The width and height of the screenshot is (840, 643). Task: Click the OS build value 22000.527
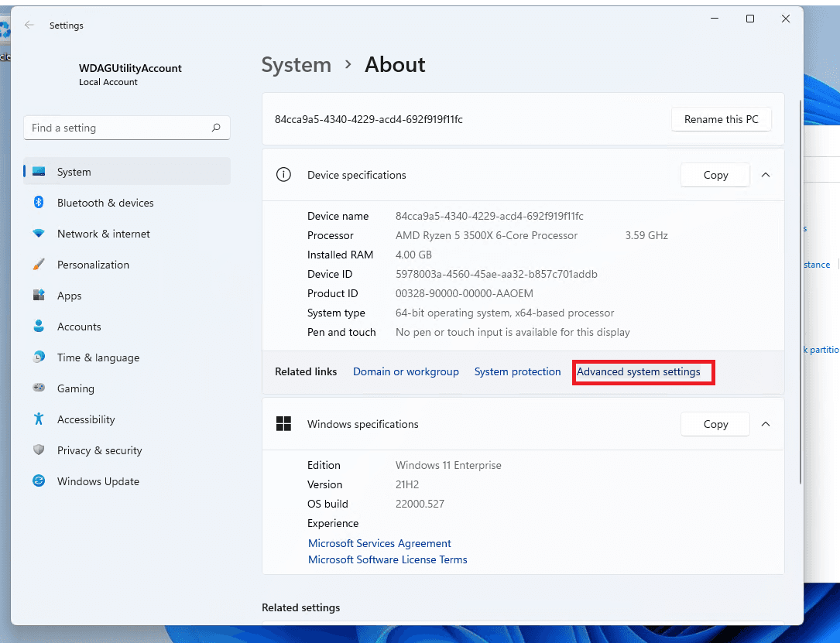coord(420,504)
